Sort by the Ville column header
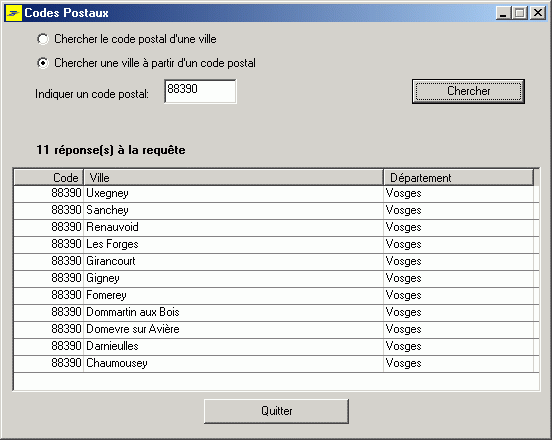Screen dimensions: 552x440 233,177
